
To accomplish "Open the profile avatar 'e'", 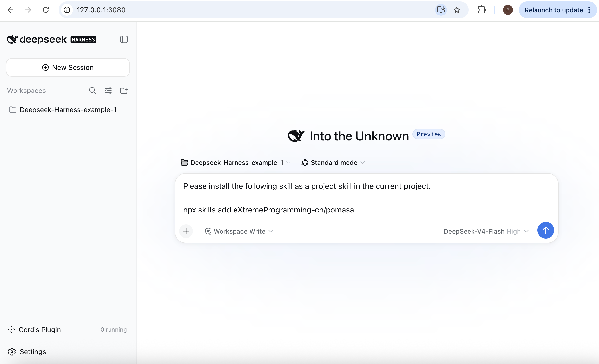I will click(508, 10).
